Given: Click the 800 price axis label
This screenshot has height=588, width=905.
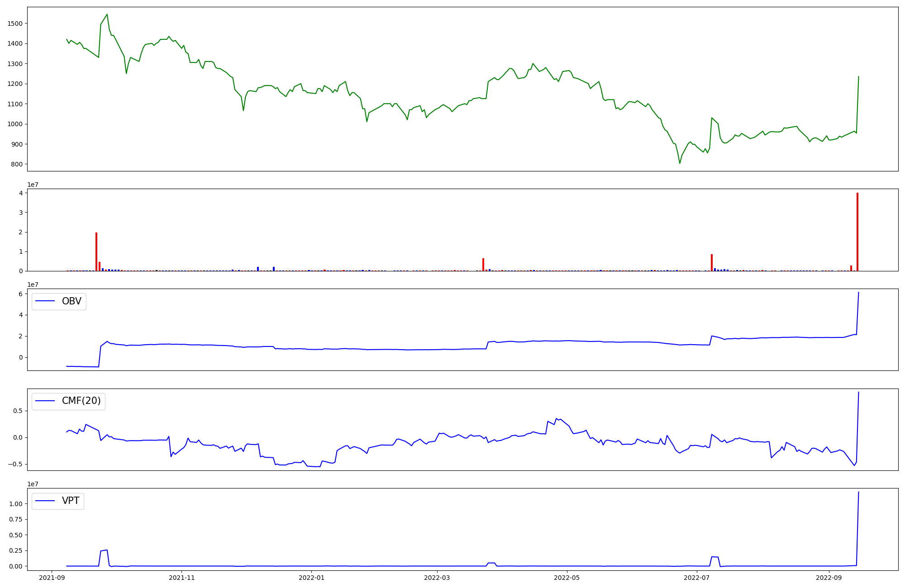Looking at the screenshot, I should point(17,164).
